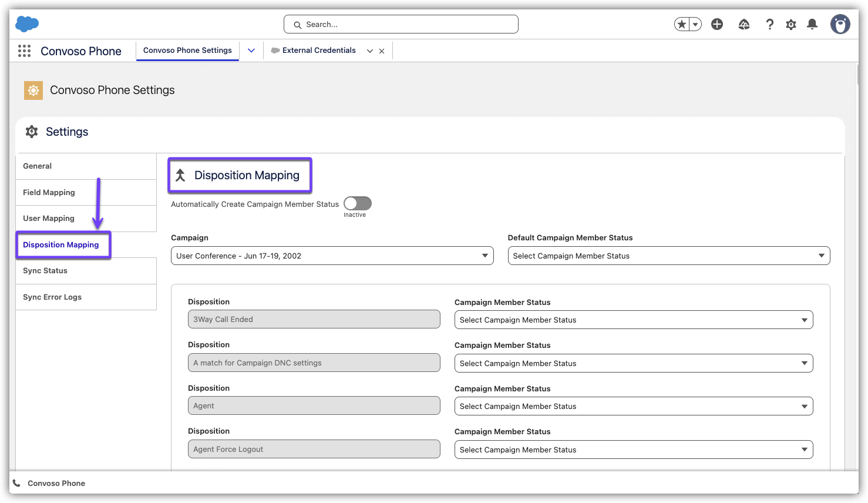
Task: Click the Salesforce cloud logo
Action: [27, 24]
